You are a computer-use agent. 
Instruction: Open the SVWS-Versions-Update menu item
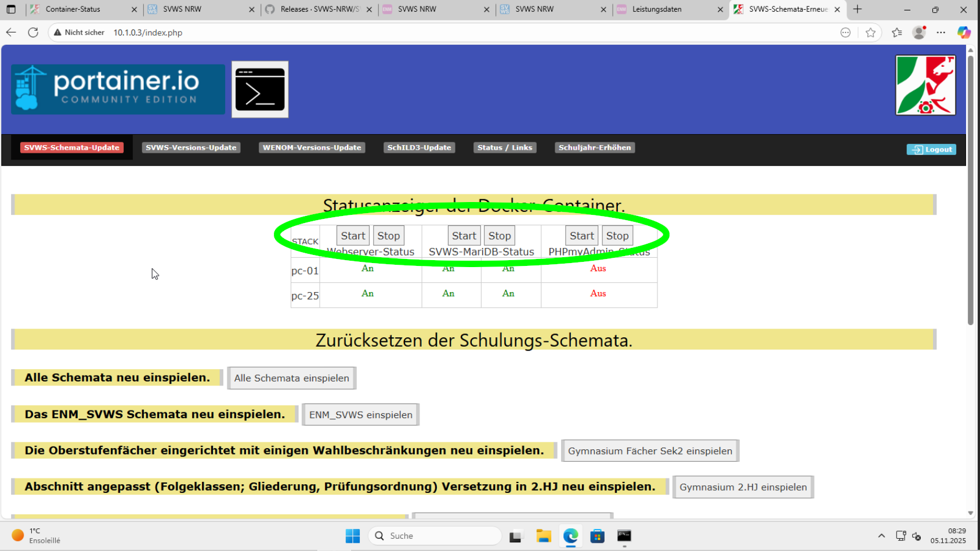pyautogui.click(x=191, y=147)
